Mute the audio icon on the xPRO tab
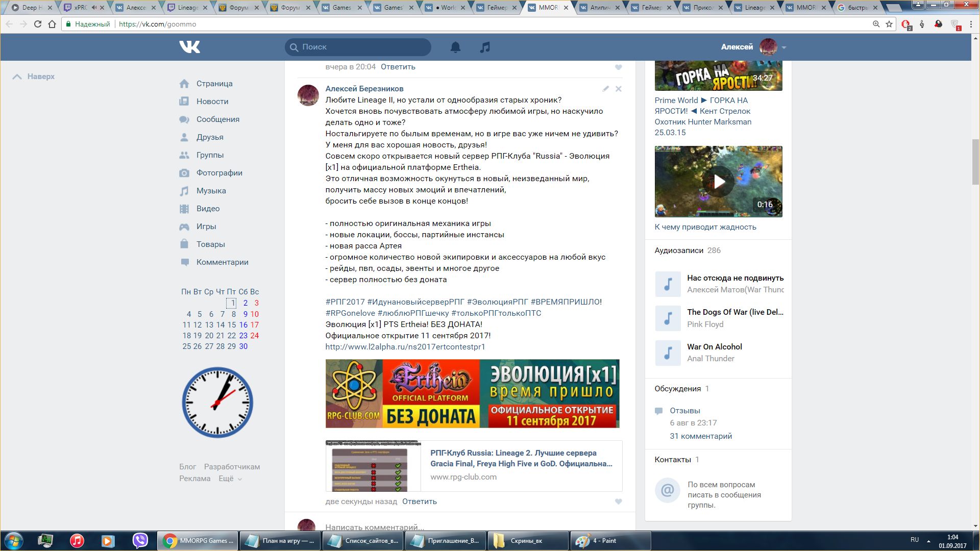 click(x=94, y=8)
